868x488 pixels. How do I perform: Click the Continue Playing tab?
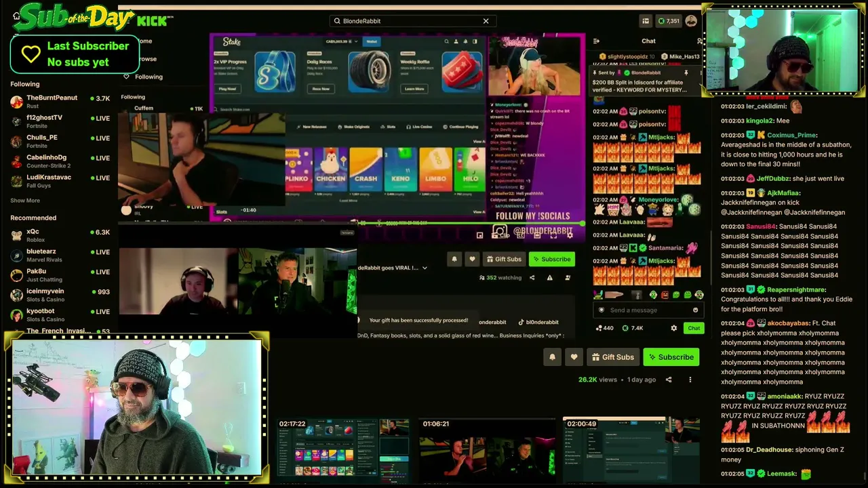[x=460, y=127]
